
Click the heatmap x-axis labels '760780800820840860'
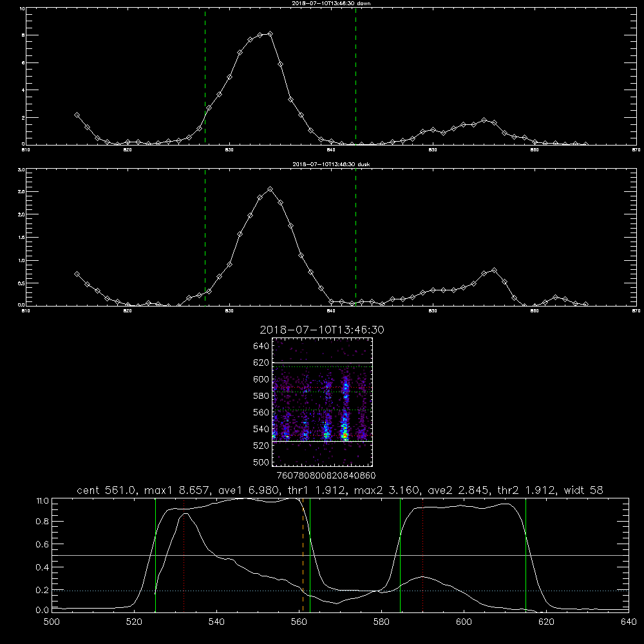(x=326, y=476)
